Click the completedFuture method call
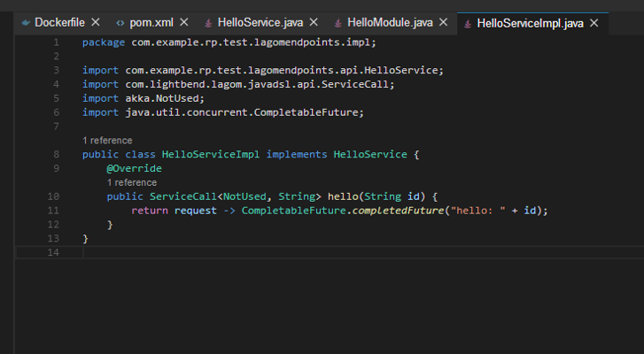Image resolution: width=644 pixels, height=354 pixels. [x=398, y=211]
